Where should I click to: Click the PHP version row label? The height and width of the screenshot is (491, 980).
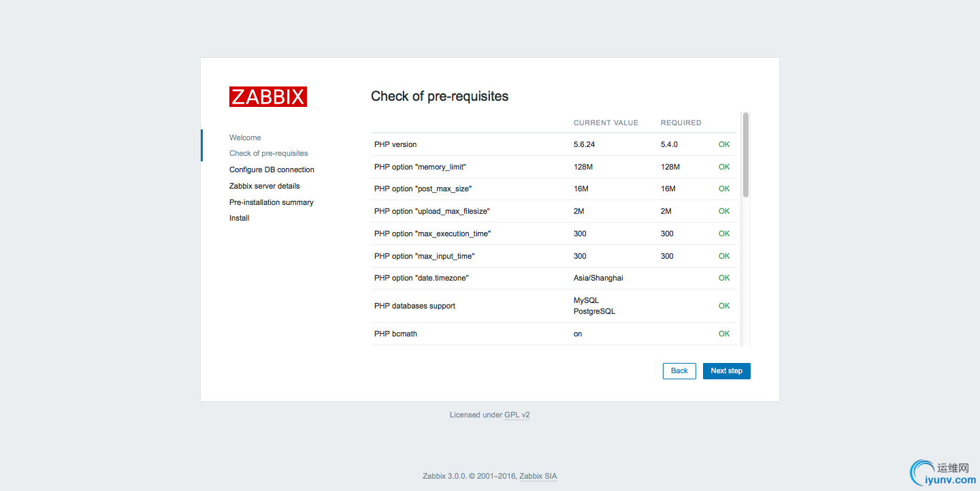[395, 144]
